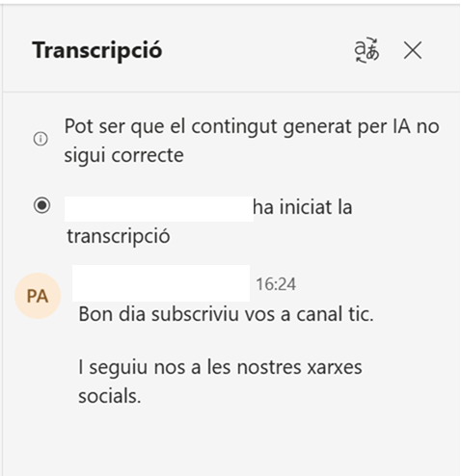Viewport: 461px width, 476px height.
Task: Click the divider line under the panel header
Action: 231,92
